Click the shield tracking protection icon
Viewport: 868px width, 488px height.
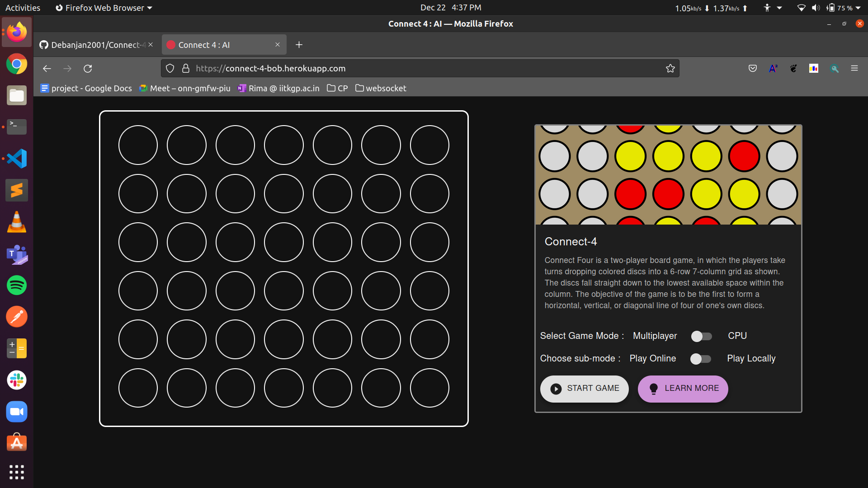170,68
